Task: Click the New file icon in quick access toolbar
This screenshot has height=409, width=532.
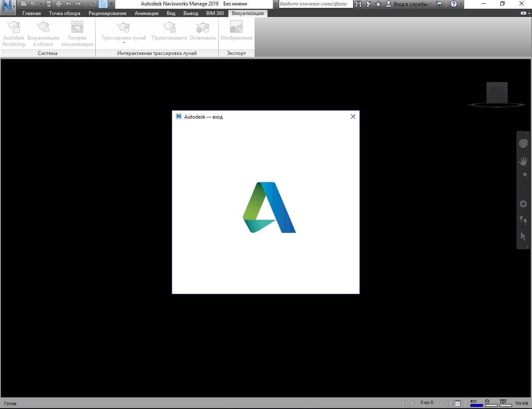Action: point(24,4)
